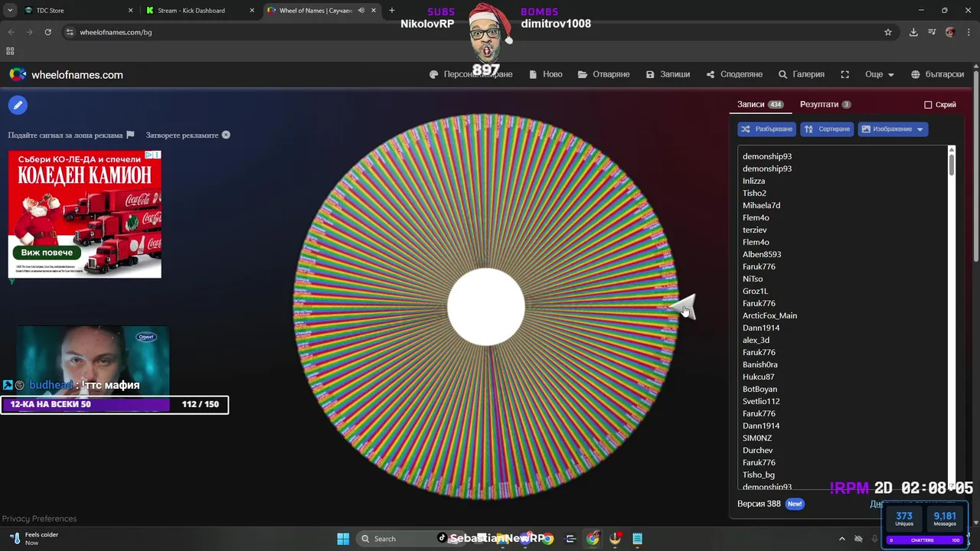Click the wheelofnames.com logo

point(66,74)
